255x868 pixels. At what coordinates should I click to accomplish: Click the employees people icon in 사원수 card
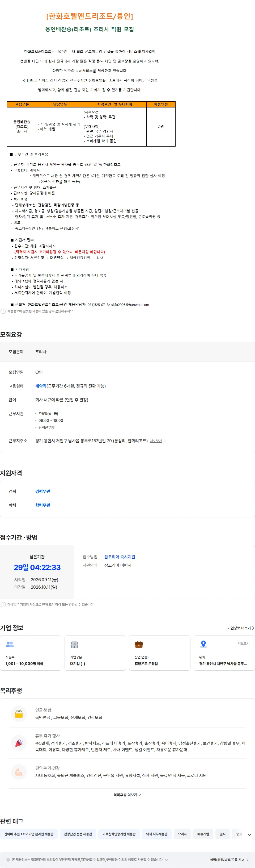click(10, 644)
